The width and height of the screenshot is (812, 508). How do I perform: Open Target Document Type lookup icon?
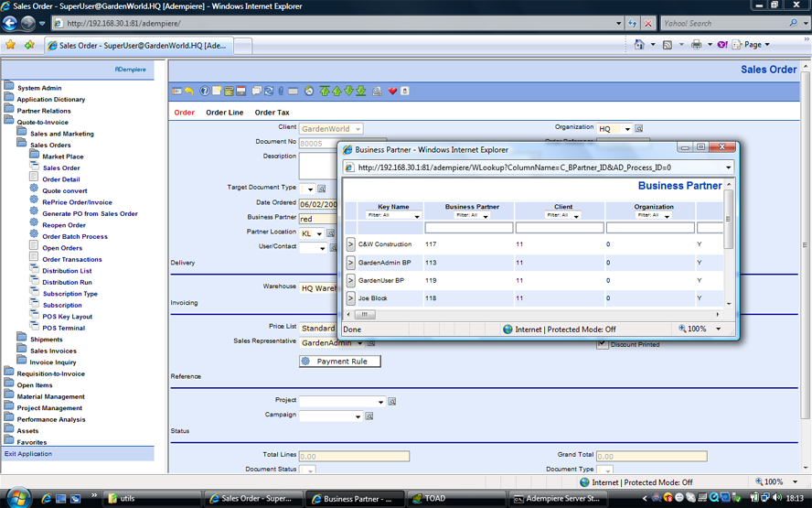(x=322, y=189)
